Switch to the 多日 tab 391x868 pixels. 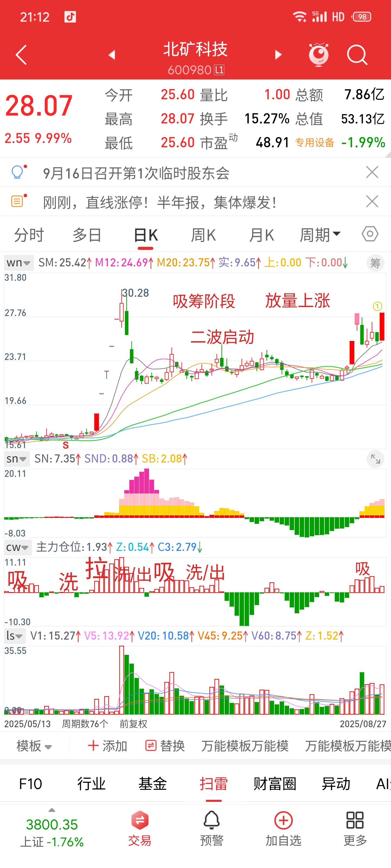[x=87, y=235]
